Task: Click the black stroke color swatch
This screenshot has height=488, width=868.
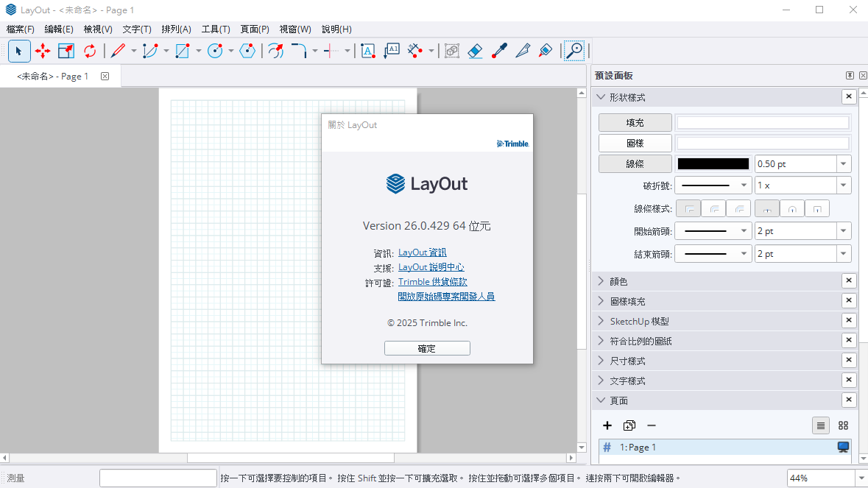Action: click(713, 164)
